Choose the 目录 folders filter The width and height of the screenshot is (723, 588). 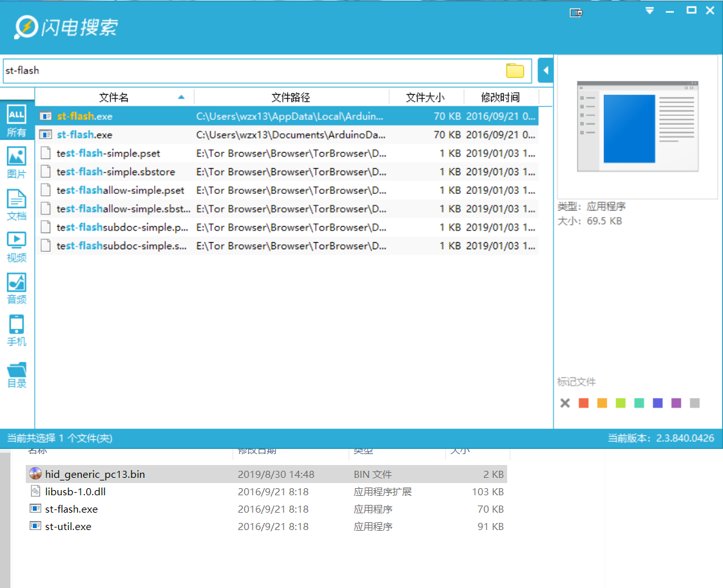tap(16, 372)
